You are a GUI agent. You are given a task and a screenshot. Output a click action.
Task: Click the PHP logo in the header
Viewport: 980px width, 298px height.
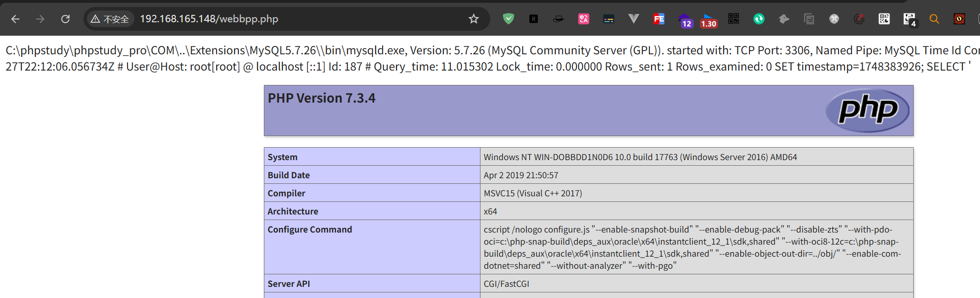coord(867,110)
